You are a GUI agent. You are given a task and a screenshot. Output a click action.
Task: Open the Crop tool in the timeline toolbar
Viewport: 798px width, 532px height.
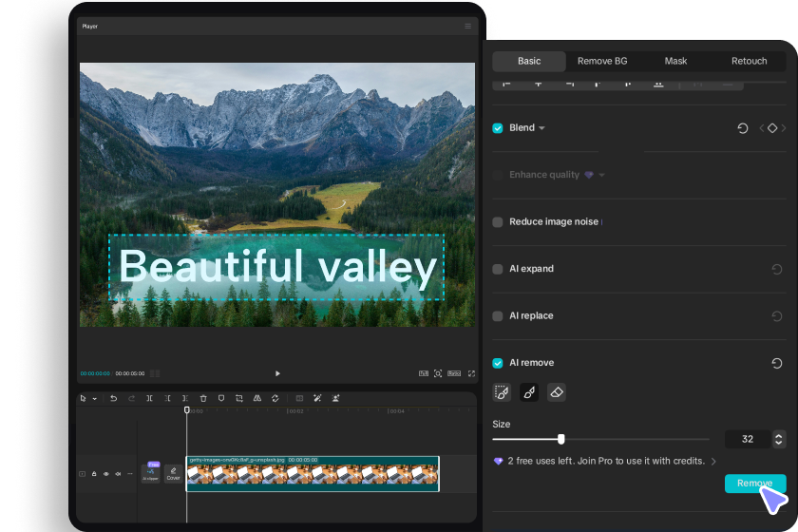point(239,398)
